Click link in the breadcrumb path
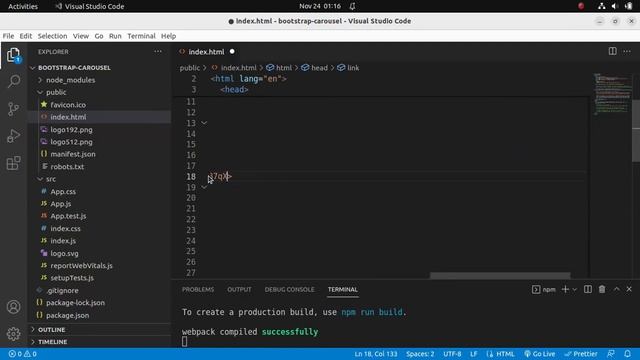Image resolution: width=640 pixels, height=360 pixels. point(353,68)
